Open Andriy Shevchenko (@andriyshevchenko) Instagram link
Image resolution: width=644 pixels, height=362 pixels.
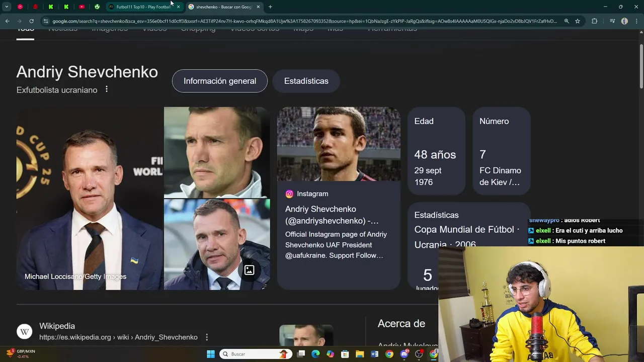click(332, 215)
